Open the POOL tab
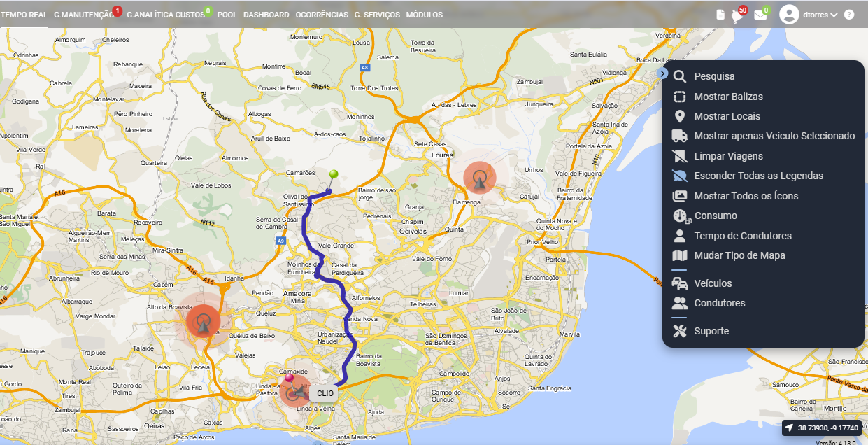This screenshot has height=445, width=868. coord(227,15)
